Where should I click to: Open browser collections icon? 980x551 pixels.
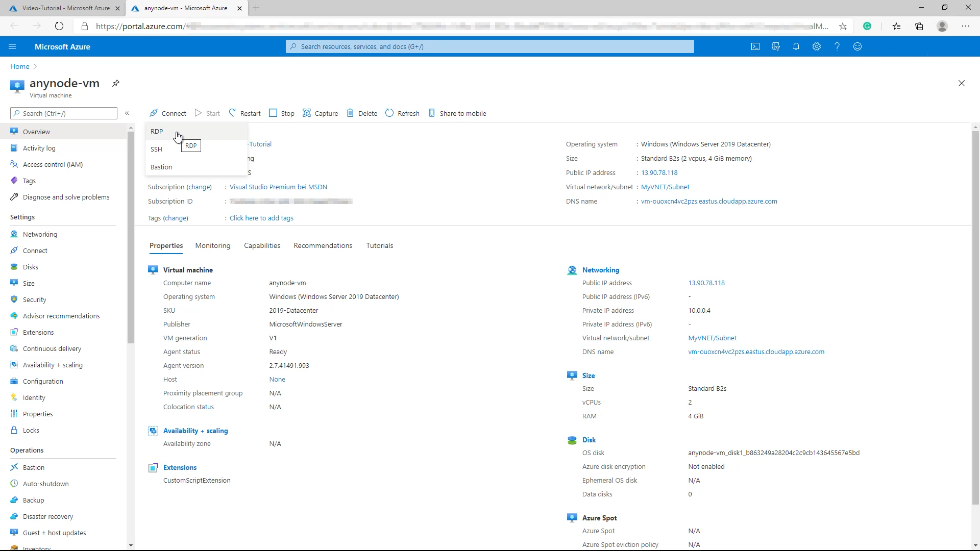tap(919, 26)
